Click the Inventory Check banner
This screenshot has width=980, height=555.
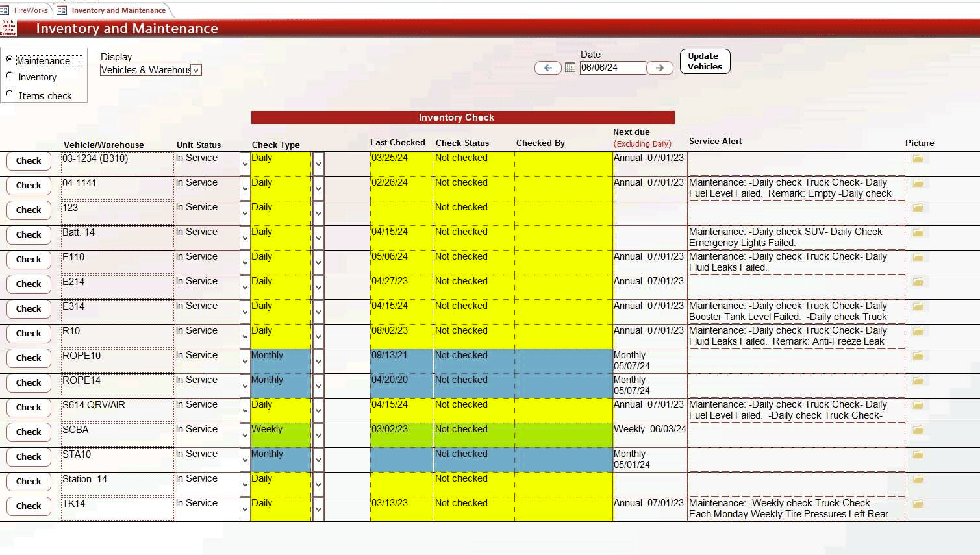[462, 117]
